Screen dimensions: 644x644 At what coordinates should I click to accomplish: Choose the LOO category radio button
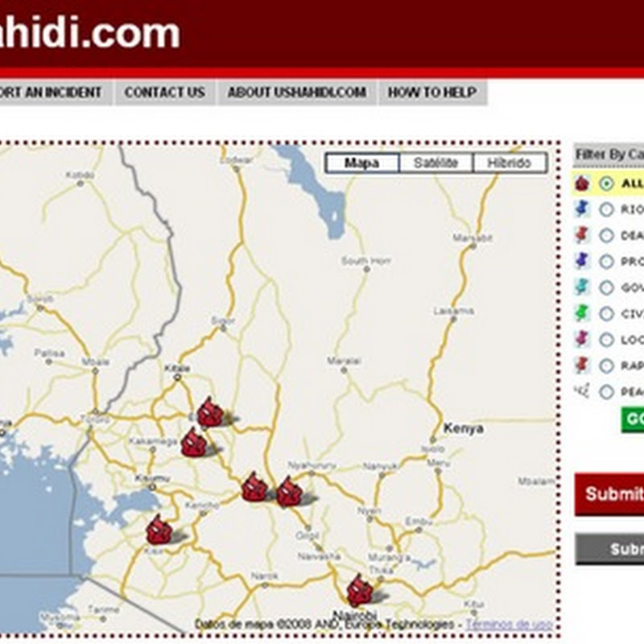(x=606, y=340)
